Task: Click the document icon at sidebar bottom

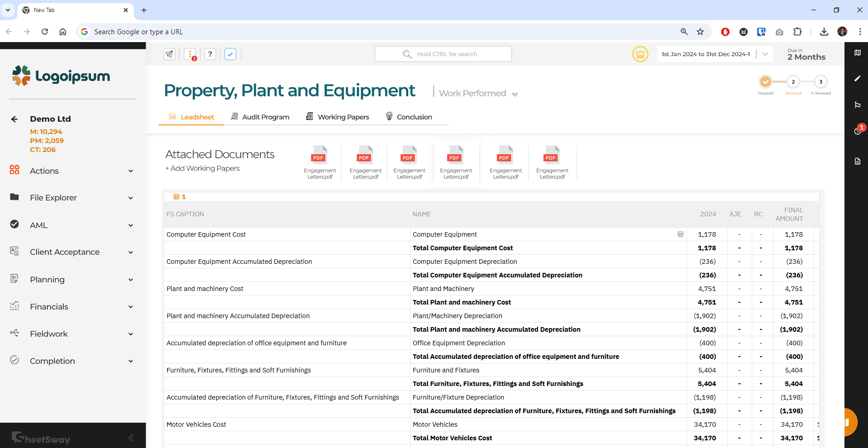Action: (859, 161)
